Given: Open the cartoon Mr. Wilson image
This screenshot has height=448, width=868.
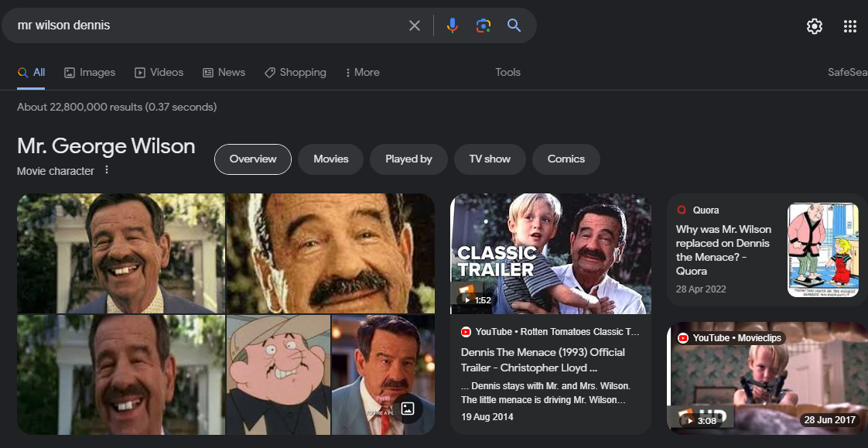Looking at the screenshot, I should point(279,375).
